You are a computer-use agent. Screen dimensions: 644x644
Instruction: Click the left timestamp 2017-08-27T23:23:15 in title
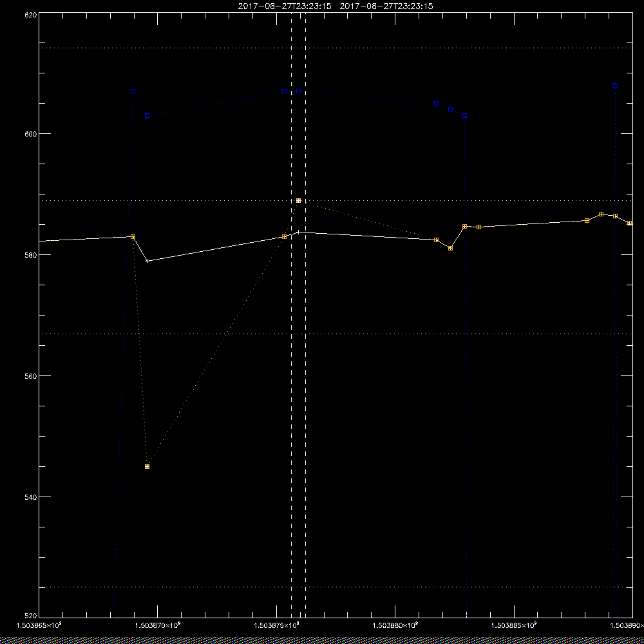point(285,6)
